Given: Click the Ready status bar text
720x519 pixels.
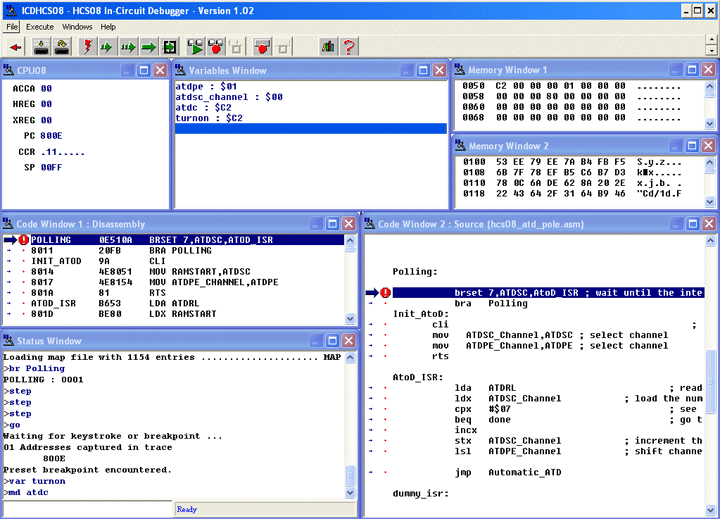Looking at the screenshot, I should pos(187,509).
